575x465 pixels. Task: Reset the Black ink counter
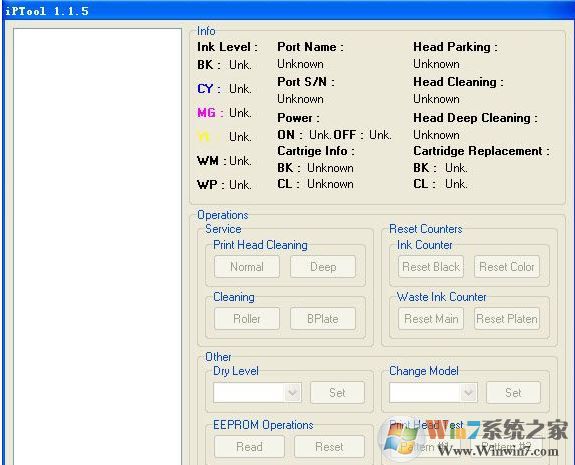tap(431, 267)
